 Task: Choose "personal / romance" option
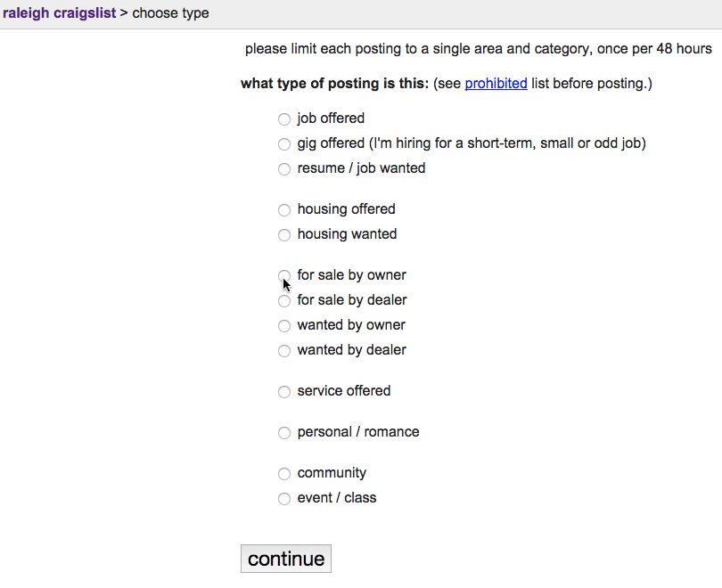[x=283, y=432]
